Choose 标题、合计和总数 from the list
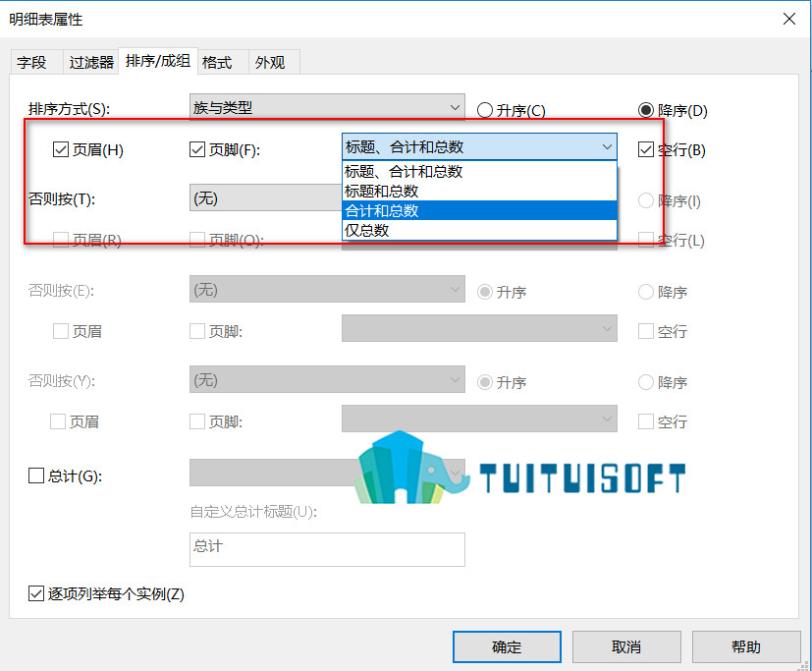This screenshot has height=671, width=812. click(x=479, y=172)
